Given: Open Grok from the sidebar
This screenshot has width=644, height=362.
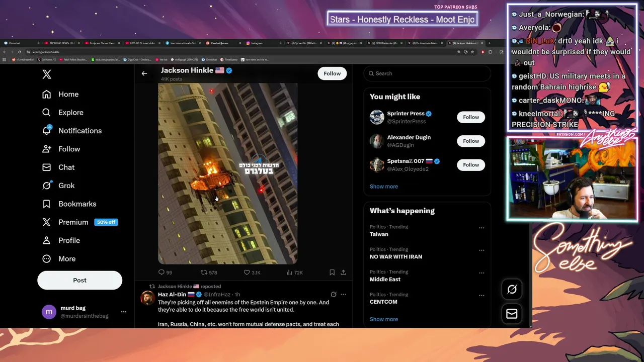Looking at the screenshot, I should (x=58, y=186).
